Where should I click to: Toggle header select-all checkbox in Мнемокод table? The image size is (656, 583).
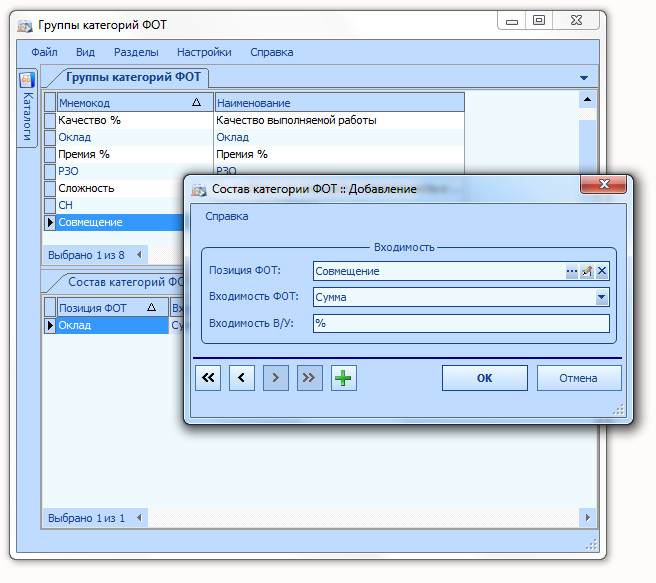(x=50, y=102)
